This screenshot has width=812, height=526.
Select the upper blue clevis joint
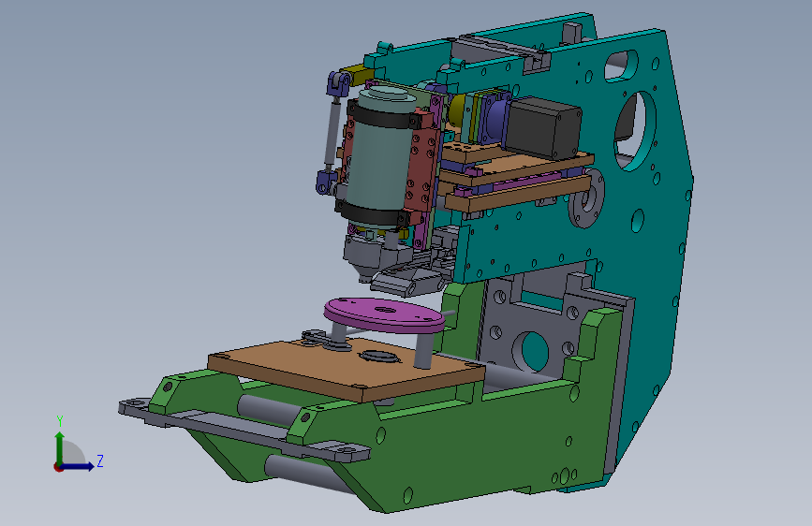tap(339, 83)
